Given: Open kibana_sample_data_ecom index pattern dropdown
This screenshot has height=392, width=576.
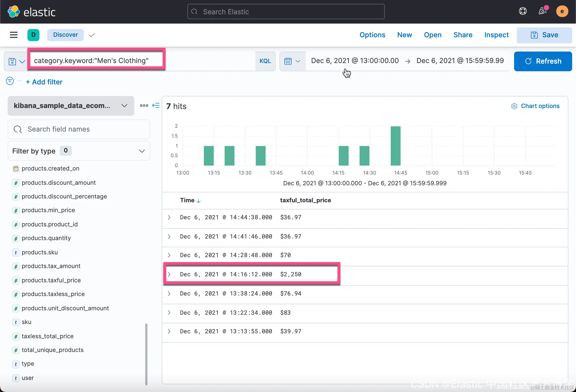Looking at the screenshot, I should tap(71, 106).
